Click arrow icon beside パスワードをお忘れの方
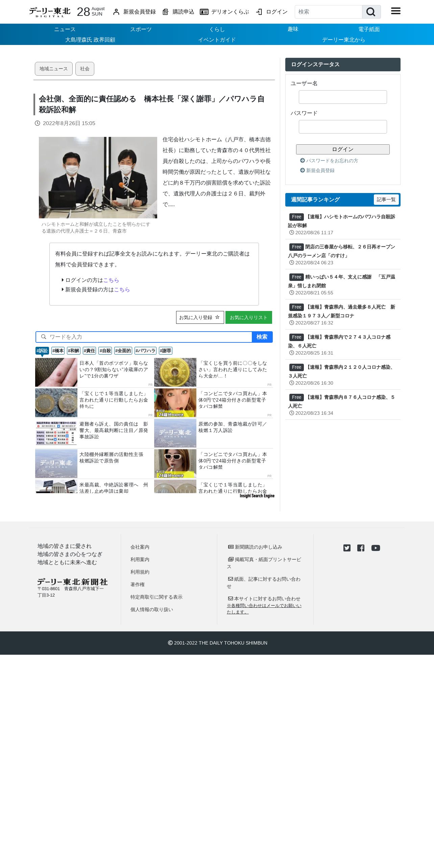The image size is (434, 868). pyautogui.click(x=303, y=161)
